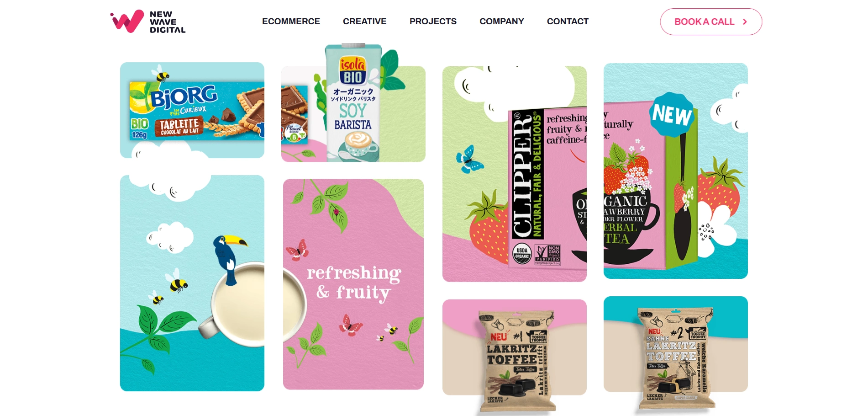Click the USDA Organic seal on Clipper box
The width and height of the screenshot is (868, 416).
point(522,253)
